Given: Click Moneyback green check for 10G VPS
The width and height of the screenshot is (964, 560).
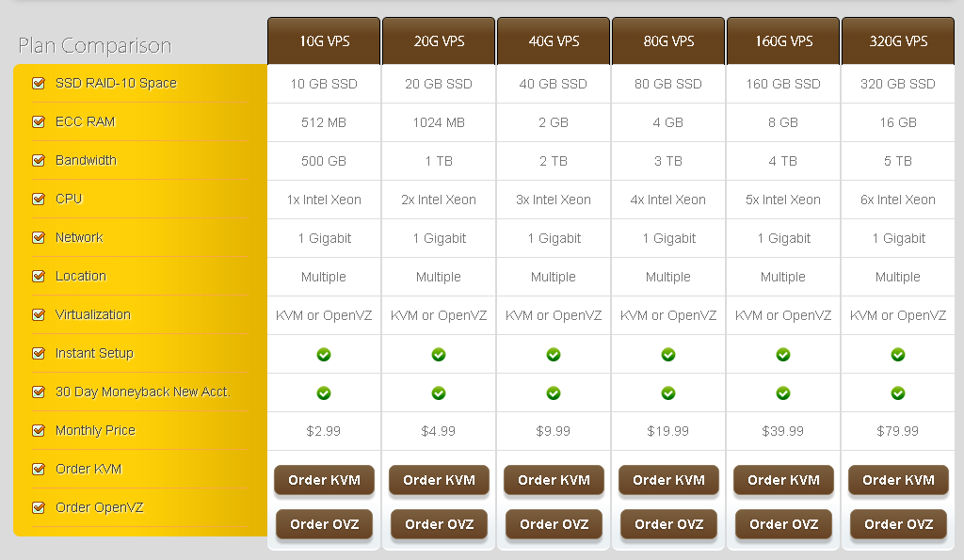Looking at the screenshot, I should [x=324, y=393].
